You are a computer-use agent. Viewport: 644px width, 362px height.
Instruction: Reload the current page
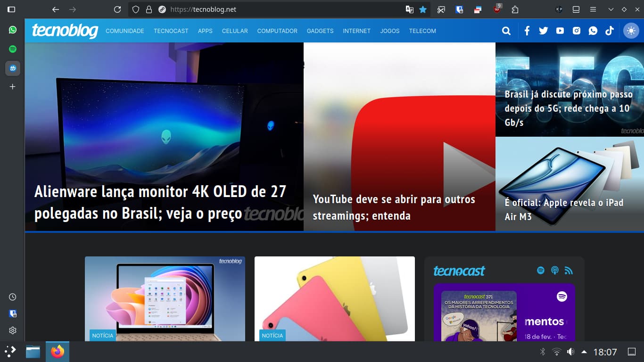[117, 9]
